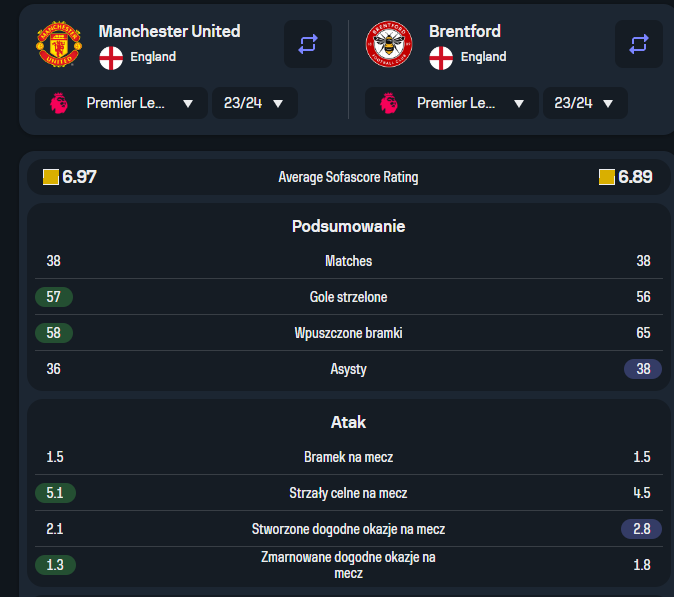The width and height of the screenshot is (674, 597).
Task: Click the Manchester United team name
Action: tap(169, 31)
